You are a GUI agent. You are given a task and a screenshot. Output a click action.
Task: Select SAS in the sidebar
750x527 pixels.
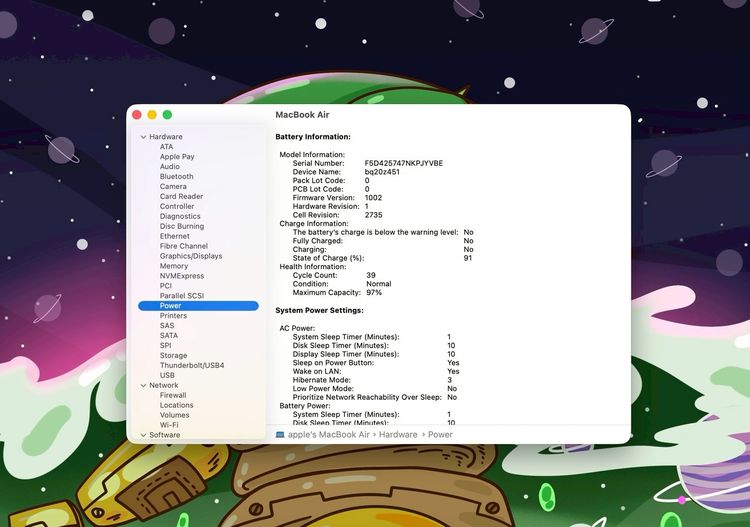pyautogui.click(x=167, y=326)
